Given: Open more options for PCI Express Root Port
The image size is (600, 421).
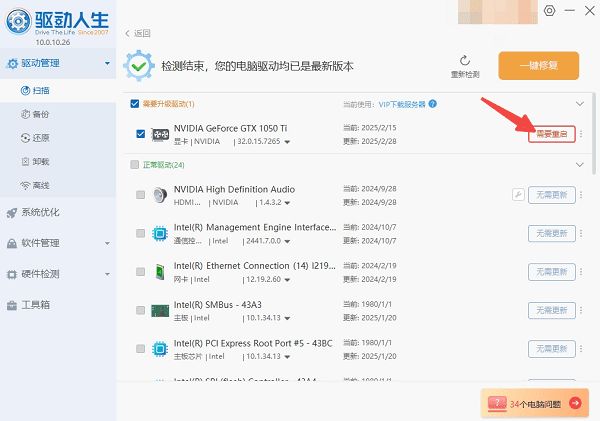Looking at the screenshot, I should 581,349.
